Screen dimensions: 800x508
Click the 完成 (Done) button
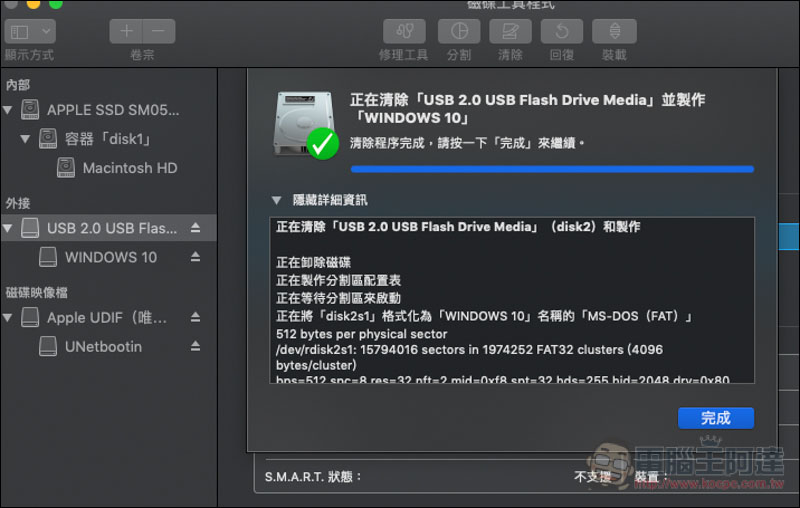(716, 418)
